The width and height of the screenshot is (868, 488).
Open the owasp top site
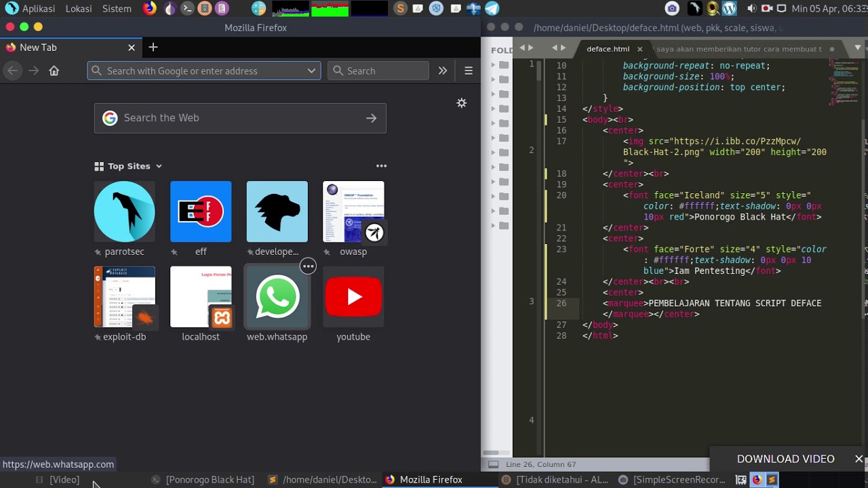[353, 219]
